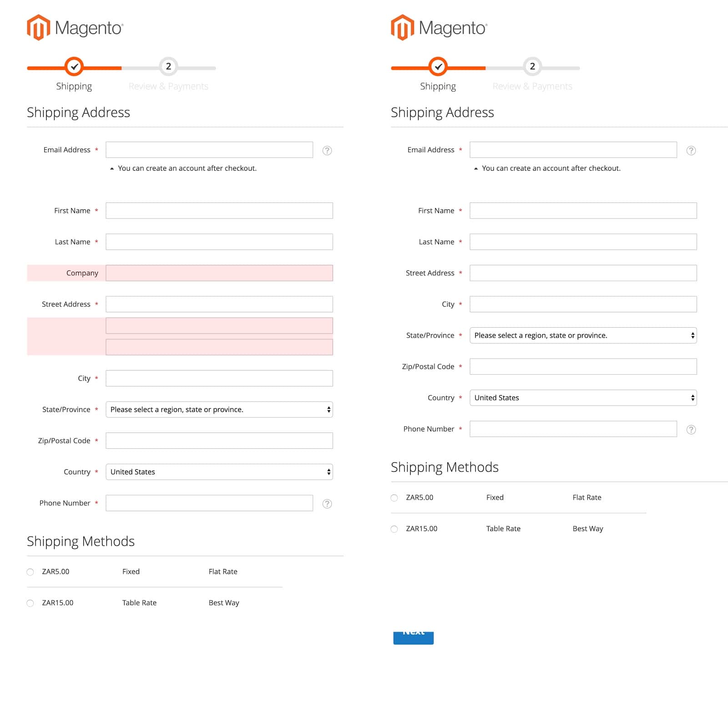Click the Phone Number question mark on right form
The image size is (728, 706).
pyautogui.click(x=691, y=429)
